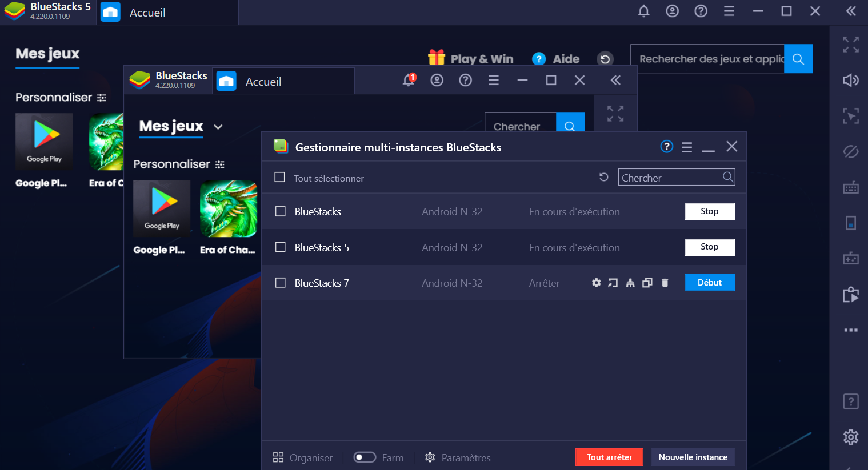This screenshot has width=868, height=470.
Task: Open help in the multi-instance manager title bar
Action: point(667,147)
